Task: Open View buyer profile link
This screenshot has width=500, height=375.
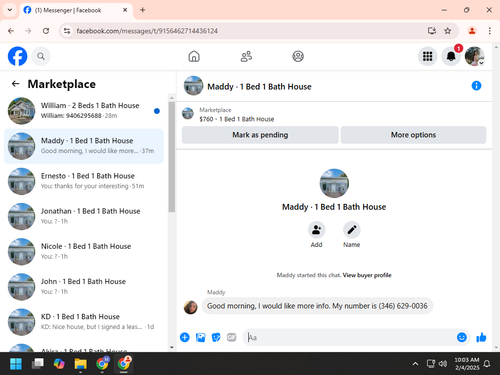Action: pyautogui.click(x=367, y=275)
